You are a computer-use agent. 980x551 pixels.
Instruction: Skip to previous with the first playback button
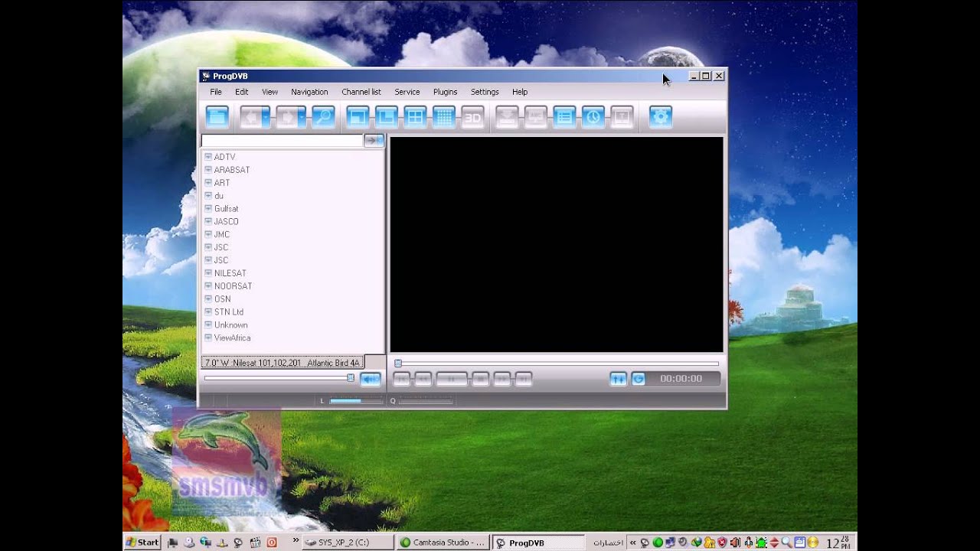[x=402, y=379]
